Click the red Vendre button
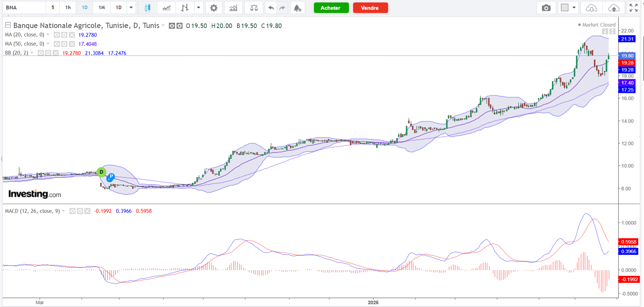Viewport: 644px width, 307px height. pos(370,8)
